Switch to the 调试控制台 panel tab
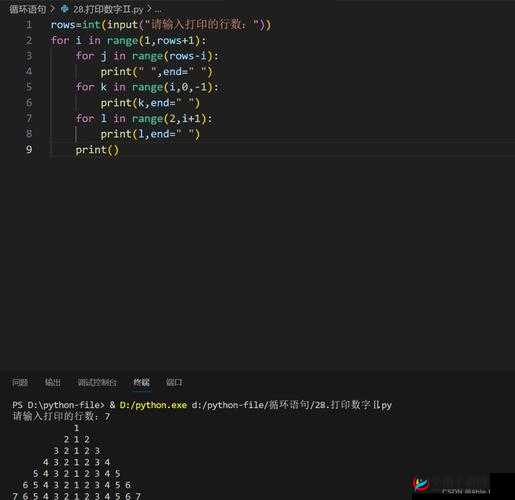 pyautogui.click(x=97, y=382)
